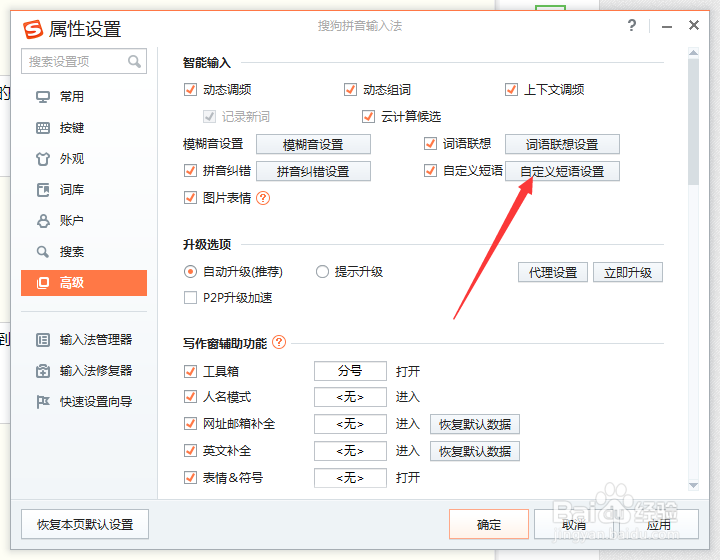Click the search magnifier icon in settings search box

pos(134,61)
